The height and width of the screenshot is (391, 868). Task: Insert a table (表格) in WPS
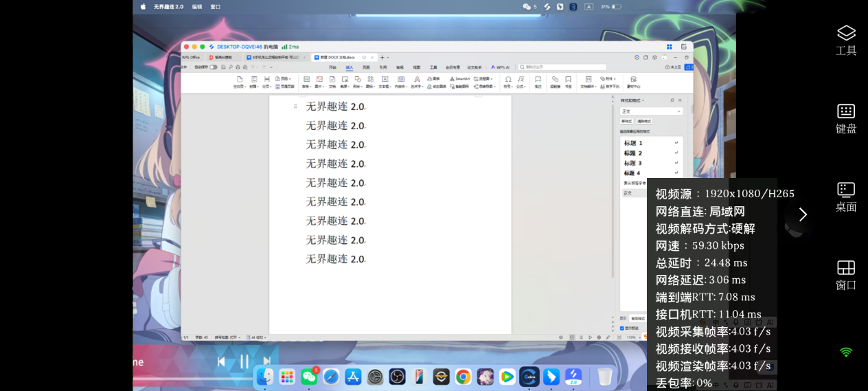306,83
